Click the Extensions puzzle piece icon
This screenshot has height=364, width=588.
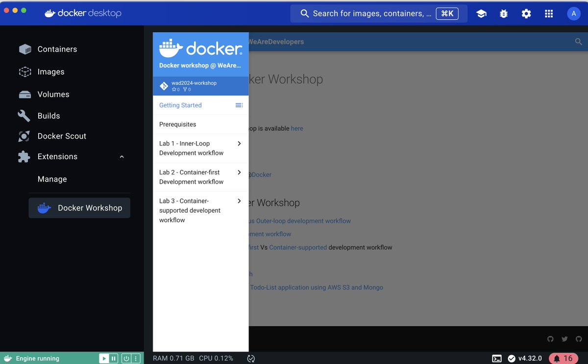pos(24,157)
